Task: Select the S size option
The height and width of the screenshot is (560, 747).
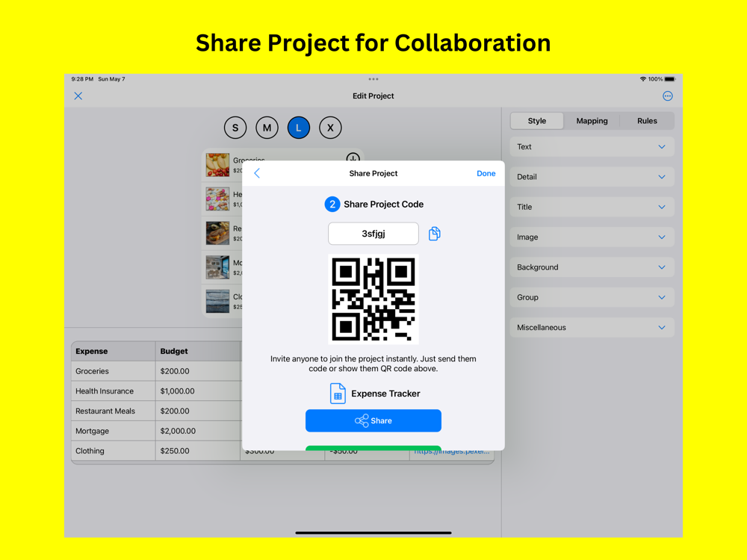Action: (x=235, y=128)
